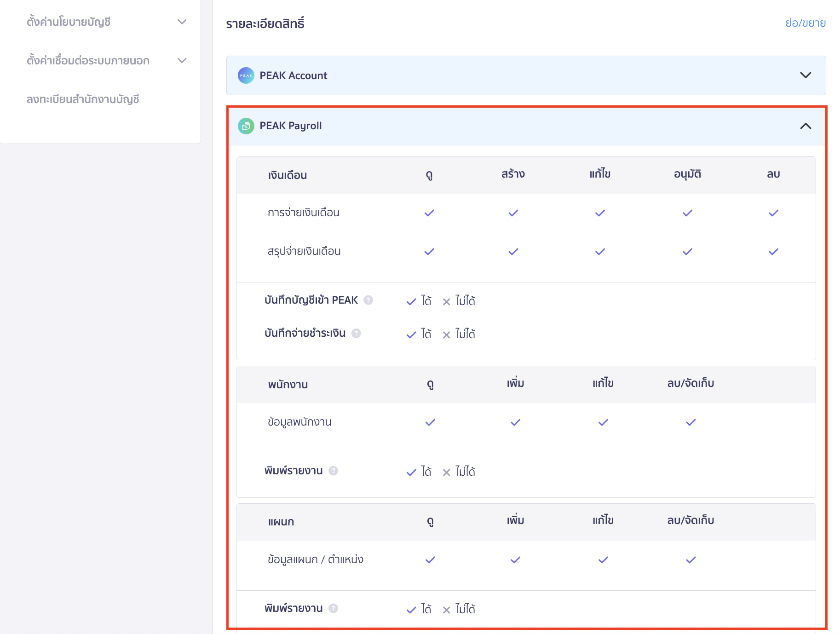Select ได้ for พิมพ์รายงาน under พนักงาน
Image resolution: width=840 pixels, height=634 pixels.
(419, 472)
